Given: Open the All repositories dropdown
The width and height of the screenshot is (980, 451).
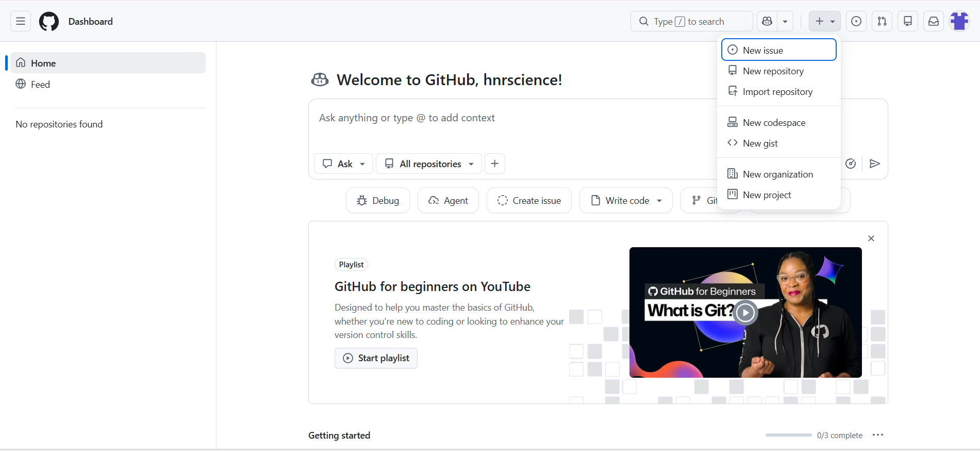Looking at the screenshot, I should [x=429, y=164].
